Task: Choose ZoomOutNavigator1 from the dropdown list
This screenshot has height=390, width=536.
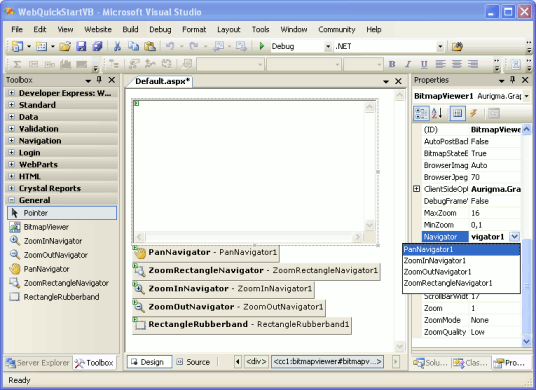Action: click(461, 272)
